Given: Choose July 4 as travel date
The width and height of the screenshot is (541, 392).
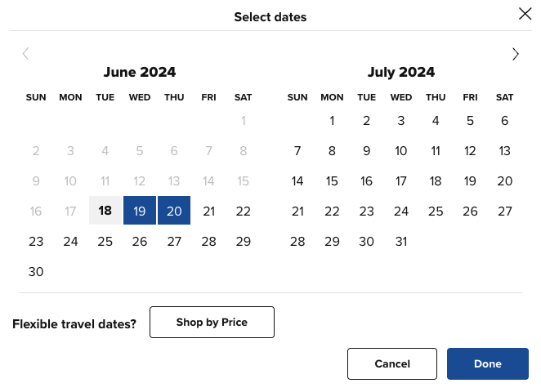Looking at the screenshot, I should click(x=436, y=121).
